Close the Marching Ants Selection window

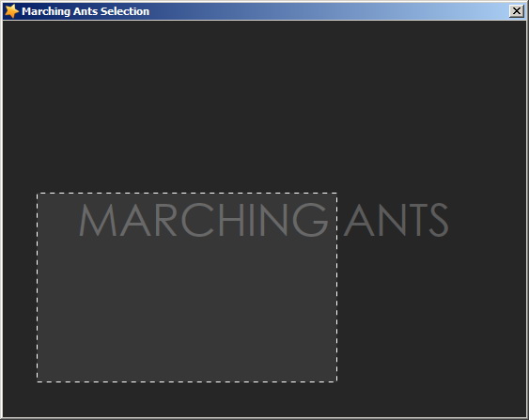[517, 11]
